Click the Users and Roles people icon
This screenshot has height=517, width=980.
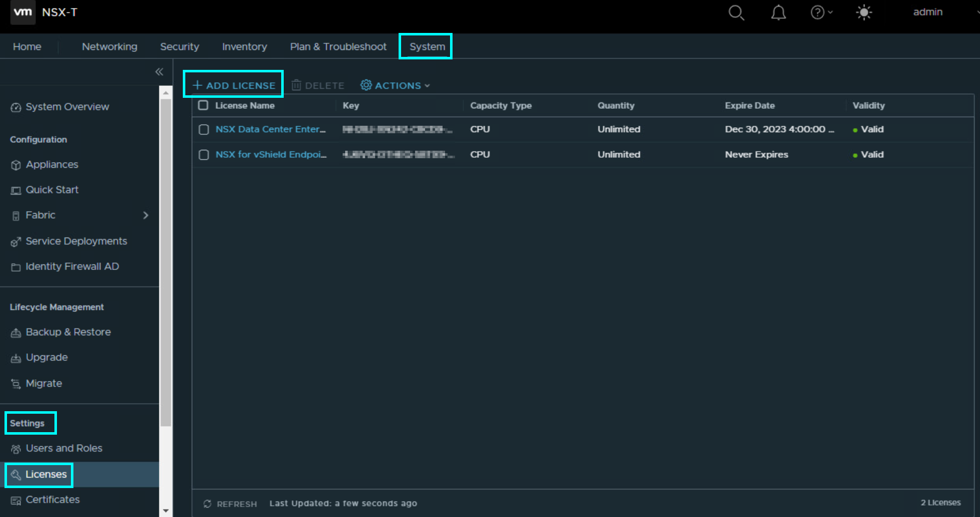click(x=16, y=449)
